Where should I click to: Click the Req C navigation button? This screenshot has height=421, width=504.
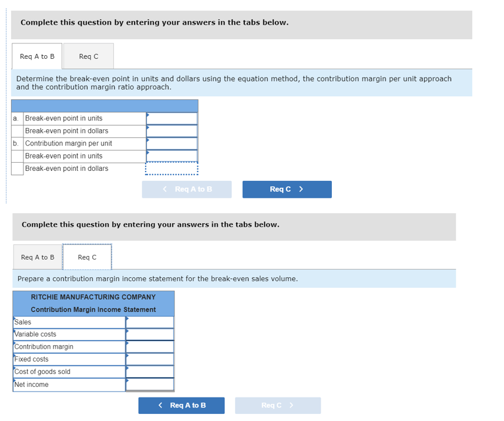(287, 189)
